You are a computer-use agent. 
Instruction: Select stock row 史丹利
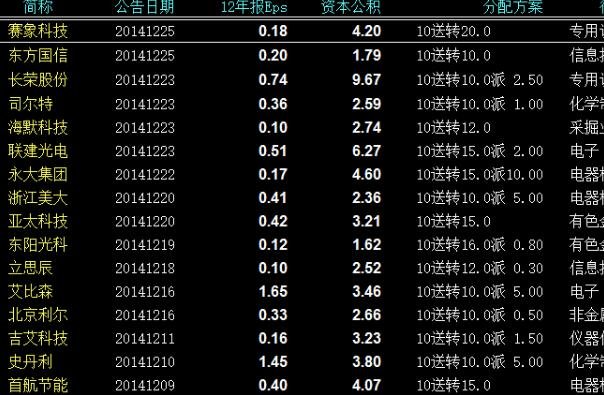pyautogui.click(x=302, y=362)
